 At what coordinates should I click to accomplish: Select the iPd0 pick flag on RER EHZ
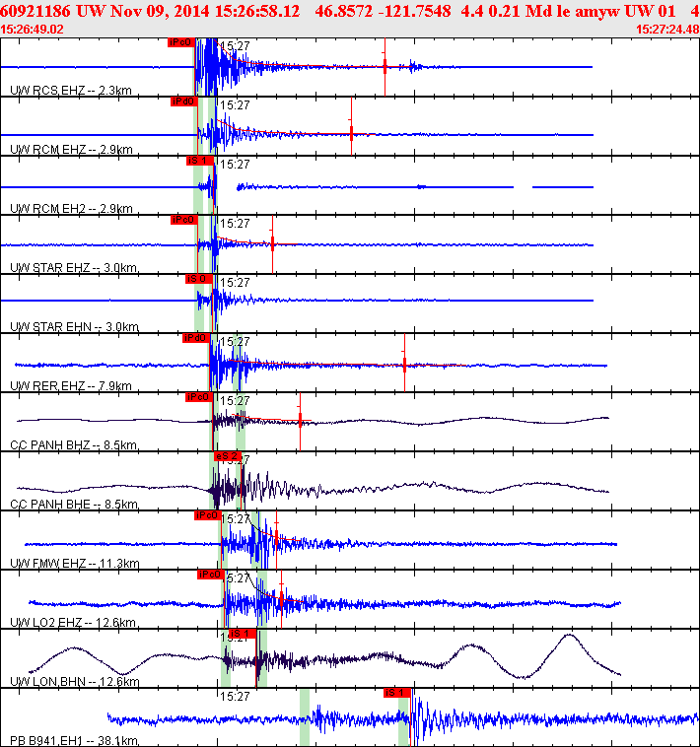click(196, 338)
